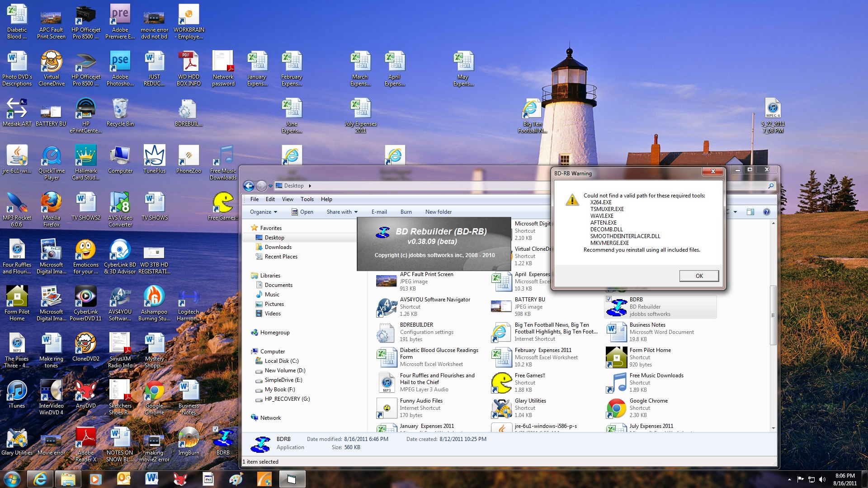Screen dimensions: 868x488
Task: Open the Edit menu in Explorer
Action: [270, 199]
